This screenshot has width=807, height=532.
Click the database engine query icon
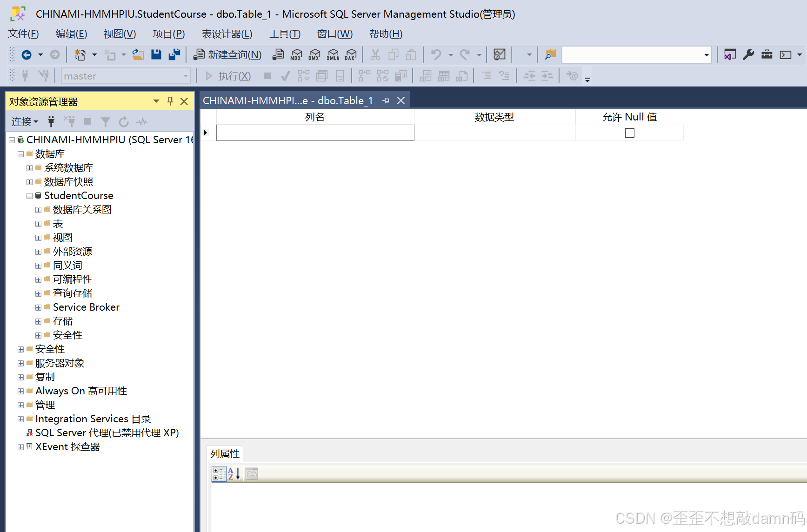pyautogui.click(x=278, y=55)
